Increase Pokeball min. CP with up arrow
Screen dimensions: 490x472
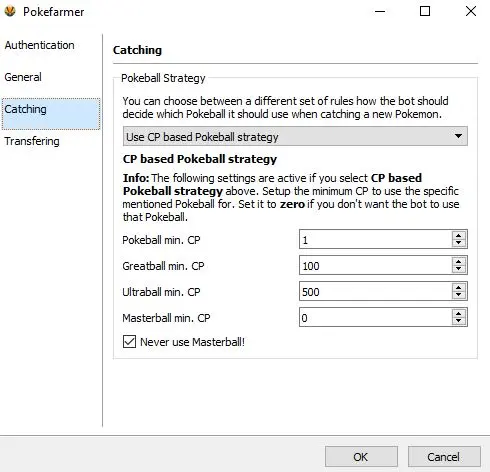click(x=459, y=235)
